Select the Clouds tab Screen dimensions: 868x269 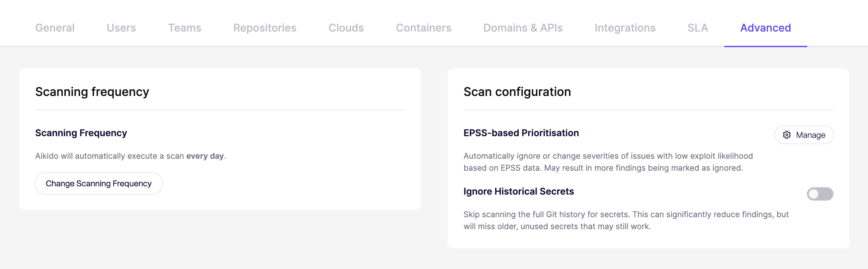point(346,28)
